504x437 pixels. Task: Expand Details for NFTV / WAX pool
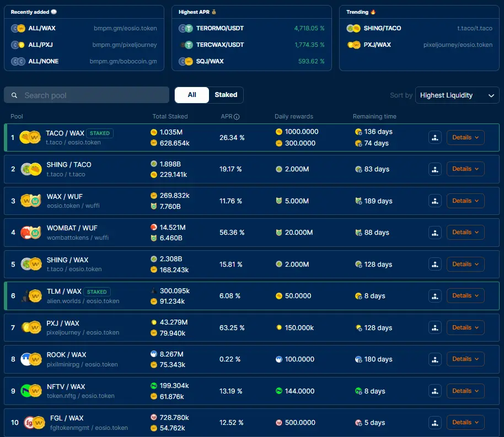coord(465,391)
